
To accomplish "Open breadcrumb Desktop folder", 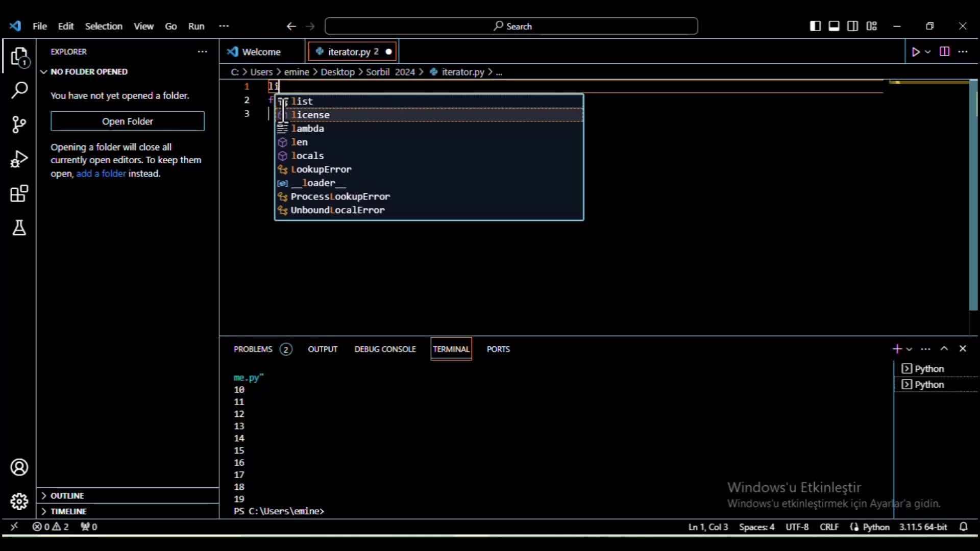I will point(337,72).
